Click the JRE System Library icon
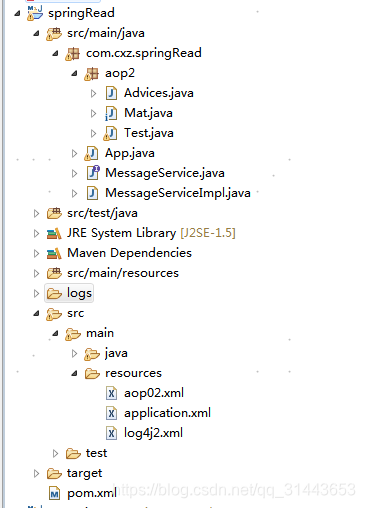 pyautogui.click(x=54, y=233)
